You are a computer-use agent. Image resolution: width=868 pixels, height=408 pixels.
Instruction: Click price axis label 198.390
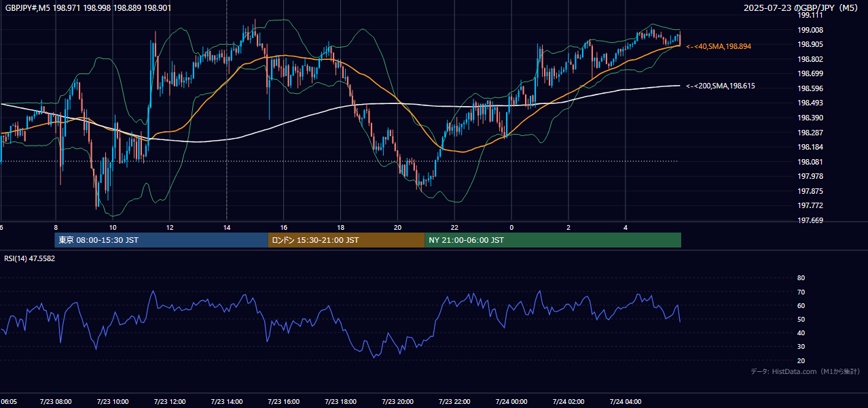pos(810,118)
